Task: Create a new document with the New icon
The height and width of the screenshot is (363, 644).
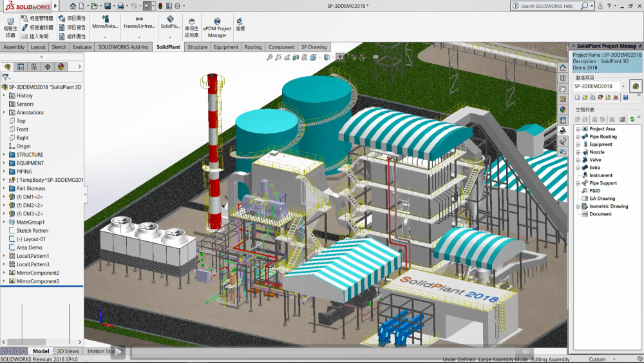Action: 82,6
